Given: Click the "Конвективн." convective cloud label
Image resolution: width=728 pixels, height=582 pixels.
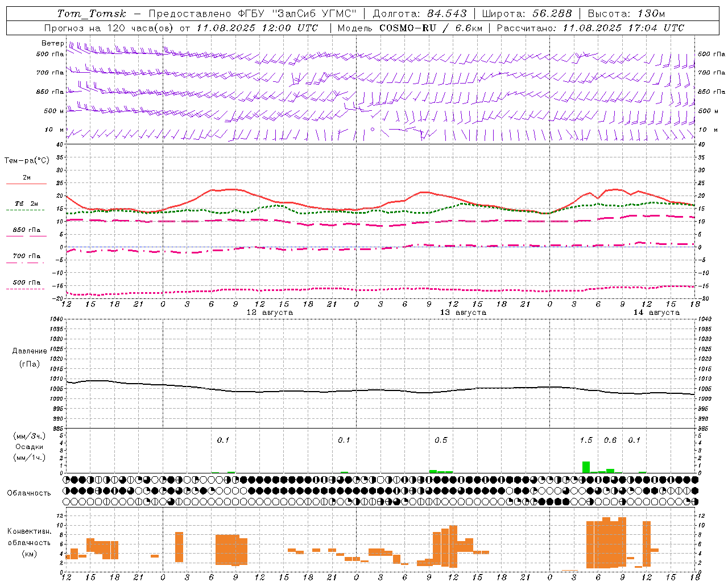Looking at the screenshot, I should 30,531.
